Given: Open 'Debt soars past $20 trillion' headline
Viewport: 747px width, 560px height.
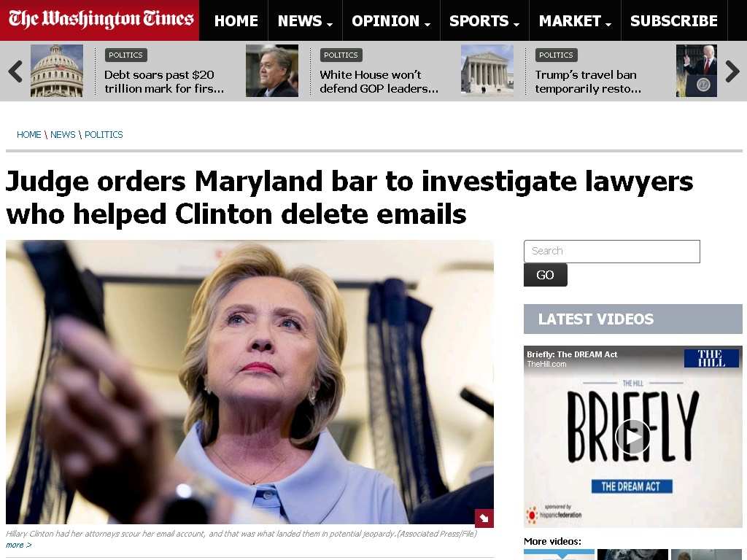Looking at the screenshot, I should [164, 82].
